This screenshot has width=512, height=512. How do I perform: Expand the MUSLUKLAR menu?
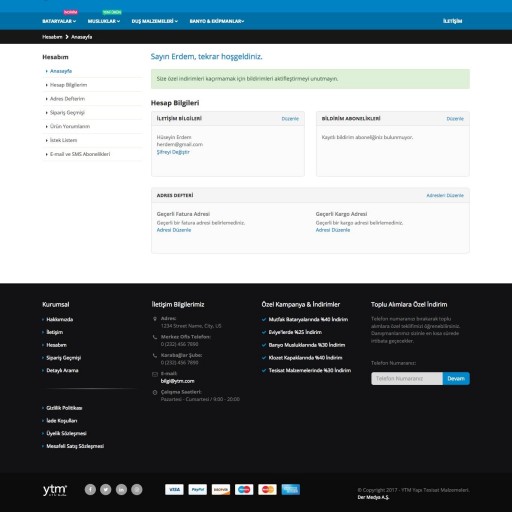click(104, 21)
